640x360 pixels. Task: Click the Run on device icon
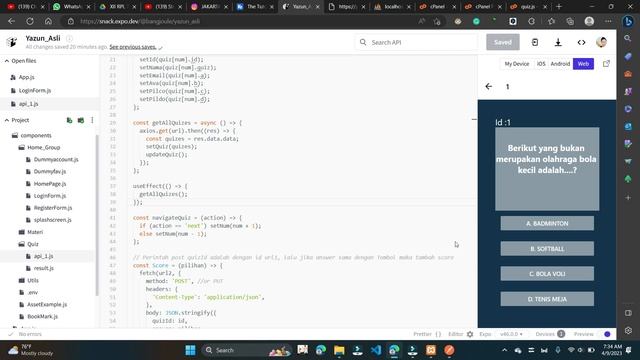[x=535, y=42]
